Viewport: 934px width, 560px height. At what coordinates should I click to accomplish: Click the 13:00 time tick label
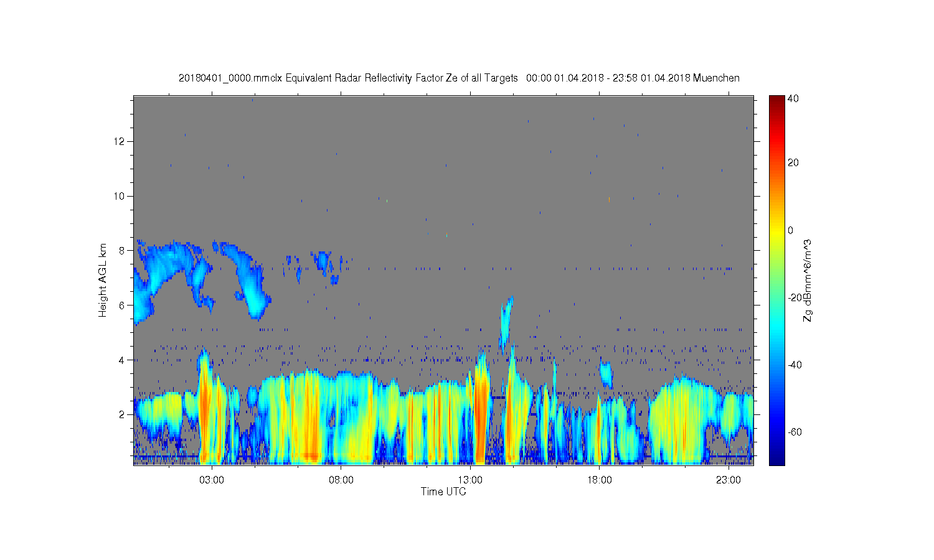click(470, 480)
